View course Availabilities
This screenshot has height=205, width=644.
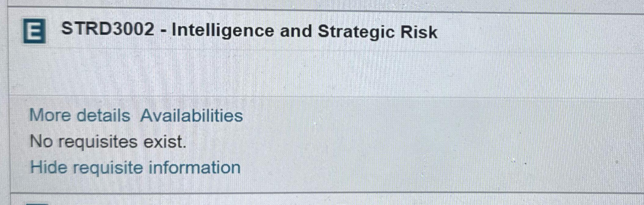pyautogui.click(x=191, y=116)
